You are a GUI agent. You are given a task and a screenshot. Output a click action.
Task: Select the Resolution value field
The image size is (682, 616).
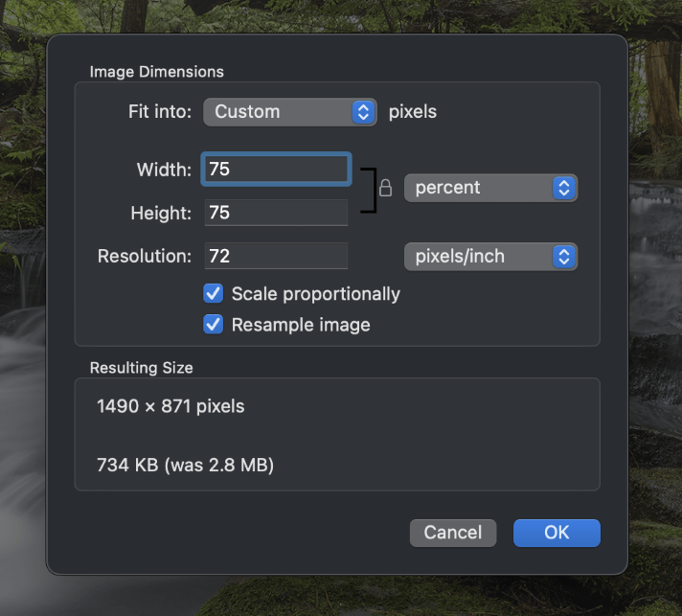(276, 256)
